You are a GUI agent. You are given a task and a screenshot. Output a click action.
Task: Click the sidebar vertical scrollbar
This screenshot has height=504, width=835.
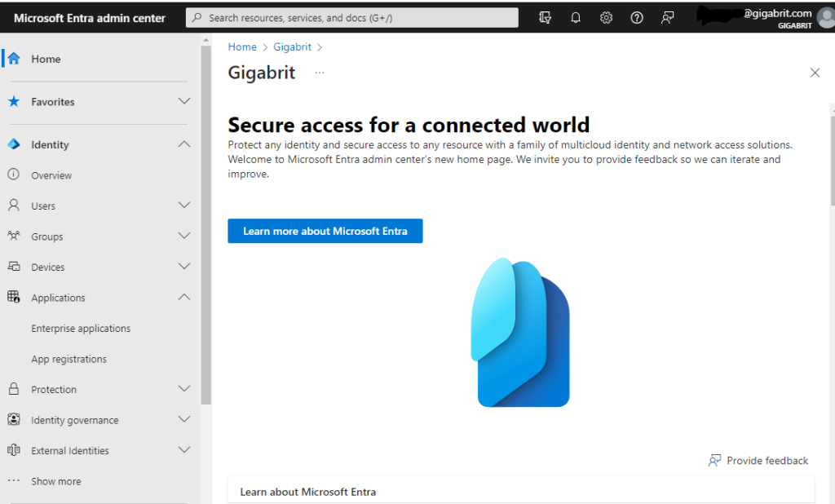click(206, 225)
